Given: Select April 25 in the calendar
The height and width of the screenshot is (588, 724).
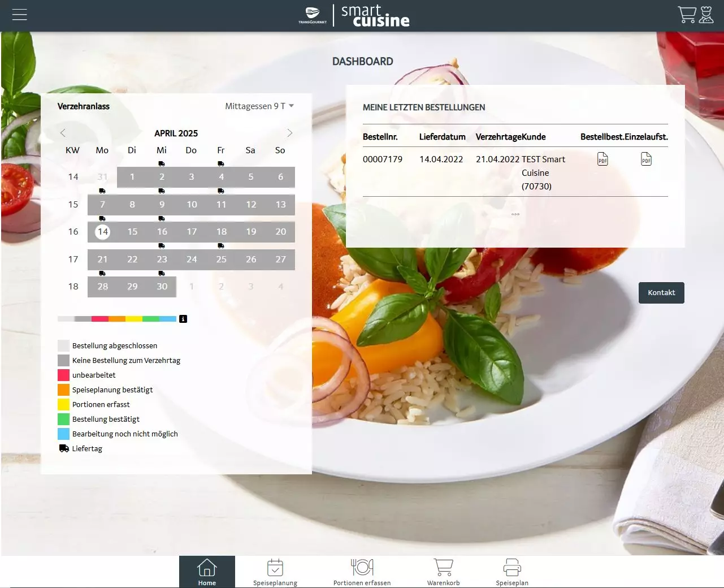Looking at the screenshot, I should [222, 260].
